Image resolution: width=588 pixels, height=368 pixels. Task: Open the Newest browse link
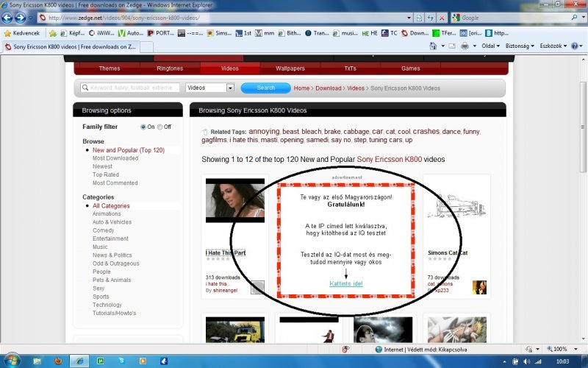[102, 166]
